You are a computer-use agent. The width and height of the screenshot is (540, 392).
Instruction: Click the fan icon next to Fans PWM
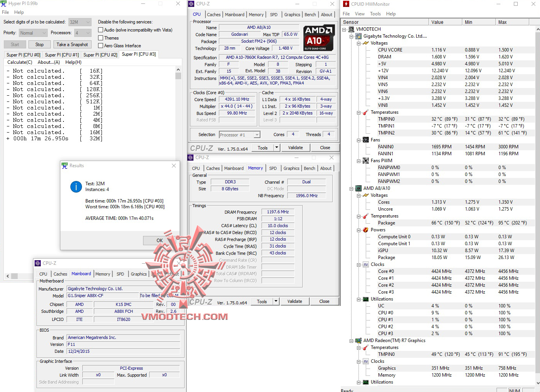(366, 161)
